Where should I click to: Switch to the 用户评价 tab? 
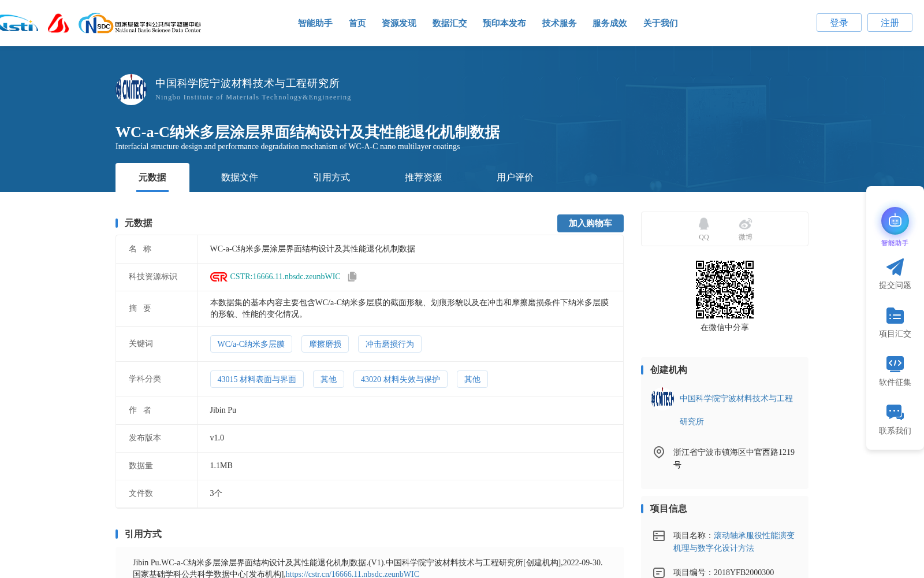[x=515, y=177]
